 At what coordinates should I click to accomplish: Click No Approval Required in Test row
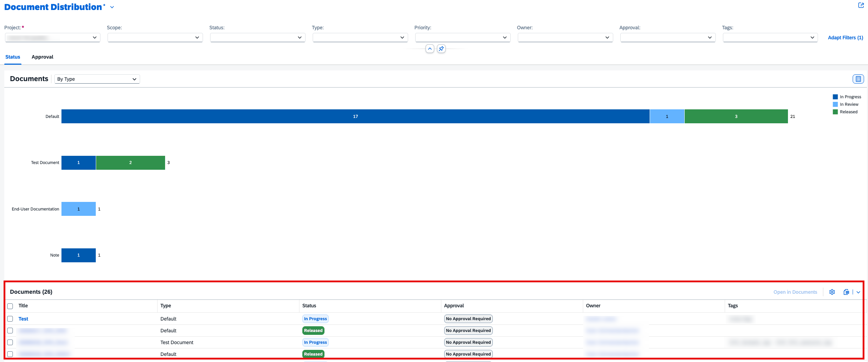[468, 319]
